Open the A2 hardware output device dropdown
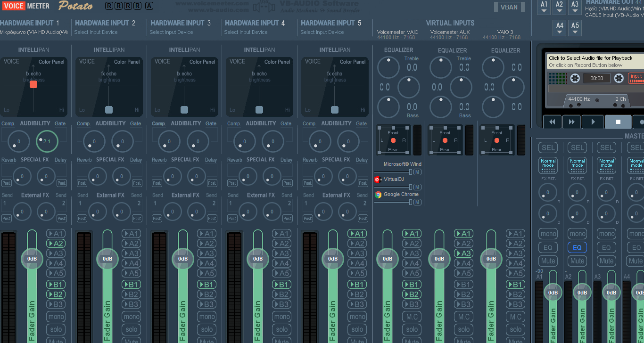Viewport: 644px width, 343px height. click(x=560, y=8)
